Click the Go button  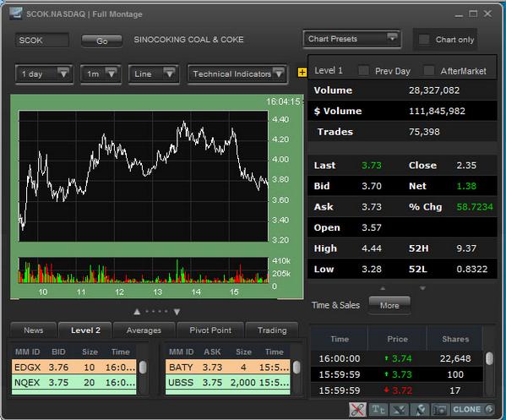point(101,41)
